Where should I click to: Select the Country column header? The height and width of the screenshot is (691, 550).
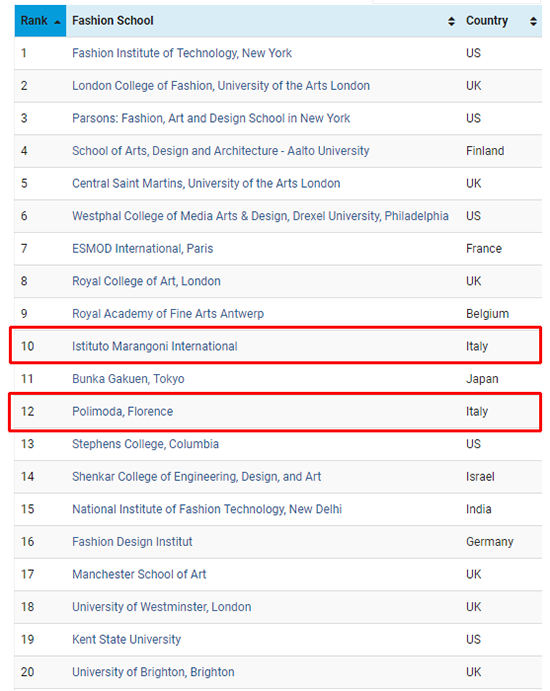click(501, 21)
